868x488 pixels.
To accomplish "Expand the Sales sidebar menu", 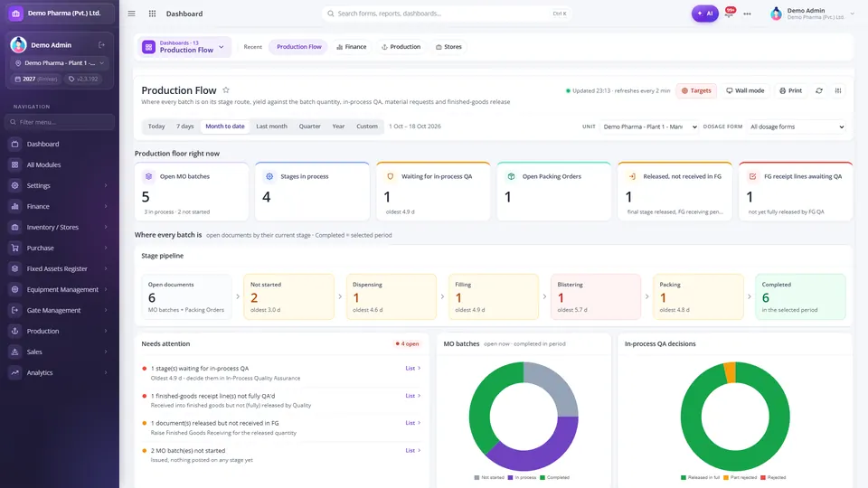I will click(x=60, y=352).
